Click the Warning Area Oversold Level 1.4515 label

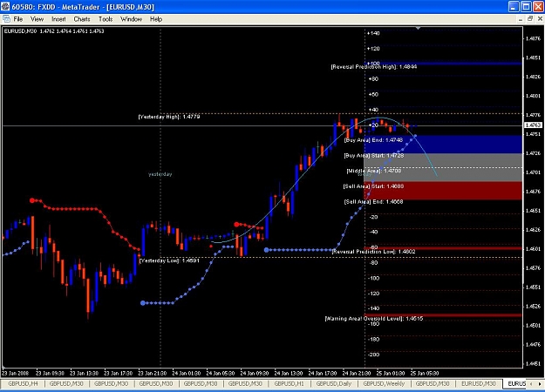(x=373, y=319)
